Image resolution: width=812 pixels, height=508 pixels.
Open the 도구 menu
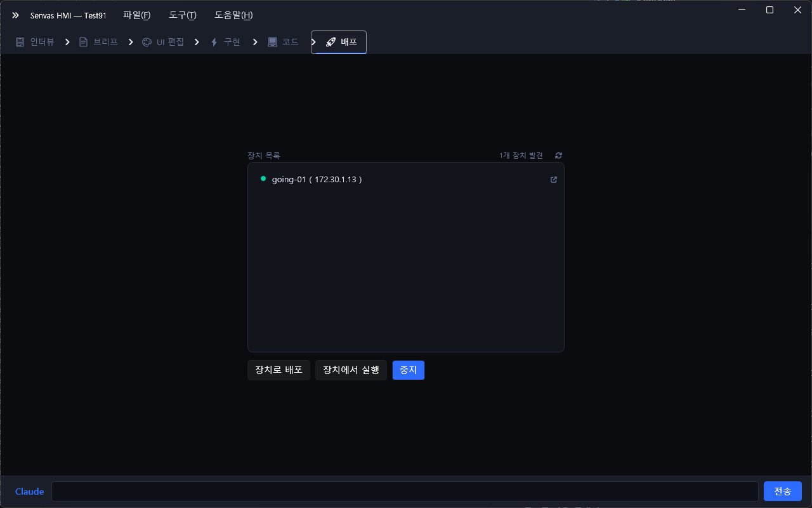point(182,15)
